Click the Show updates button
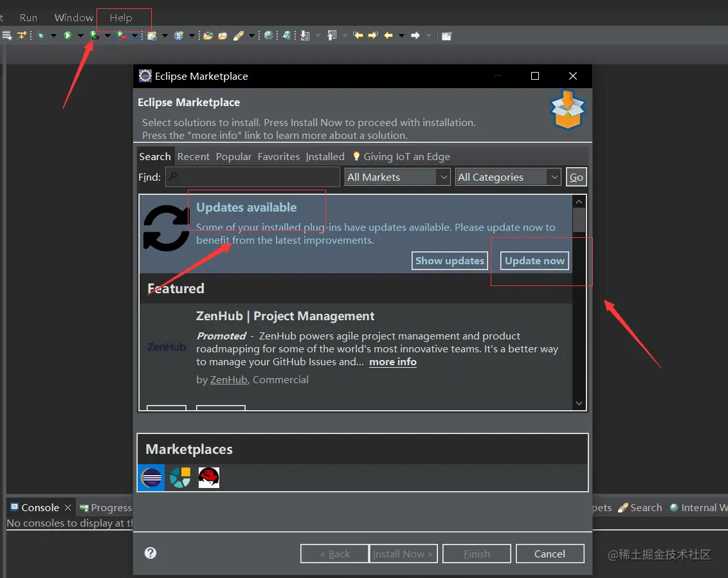This screenshot has width=728, height=578. tap(450, 260)
